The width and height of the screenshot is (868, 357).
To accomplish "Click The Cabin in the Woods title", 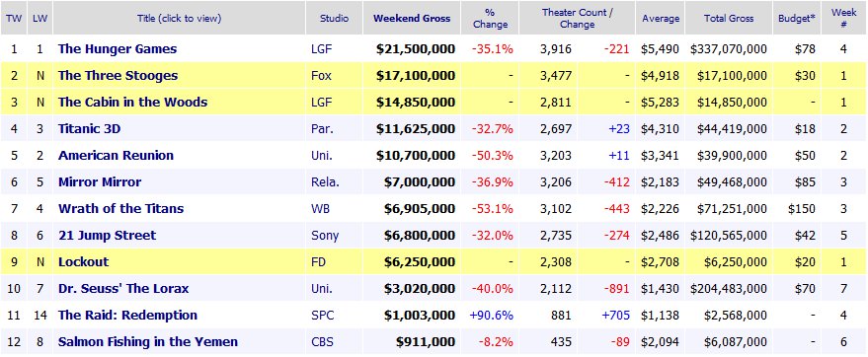I will pyautogui.click(x=133, y=103).
